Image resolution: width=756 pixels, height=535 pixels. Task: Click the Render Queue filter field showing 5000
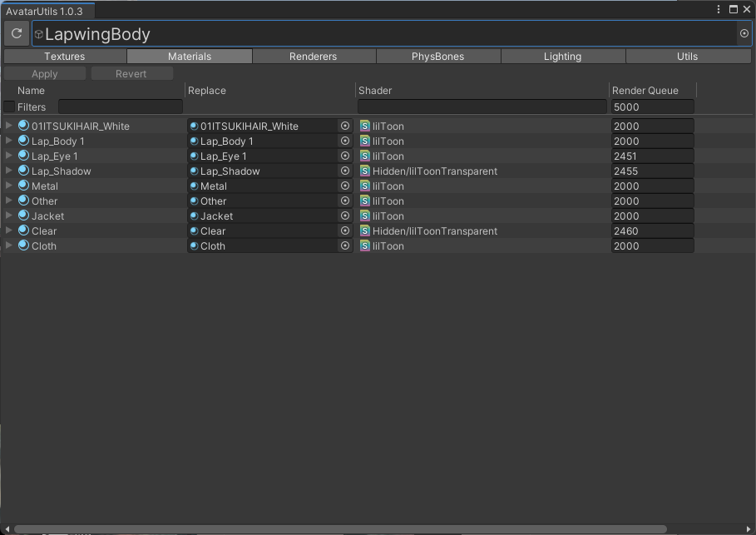(x=652, y=107)
